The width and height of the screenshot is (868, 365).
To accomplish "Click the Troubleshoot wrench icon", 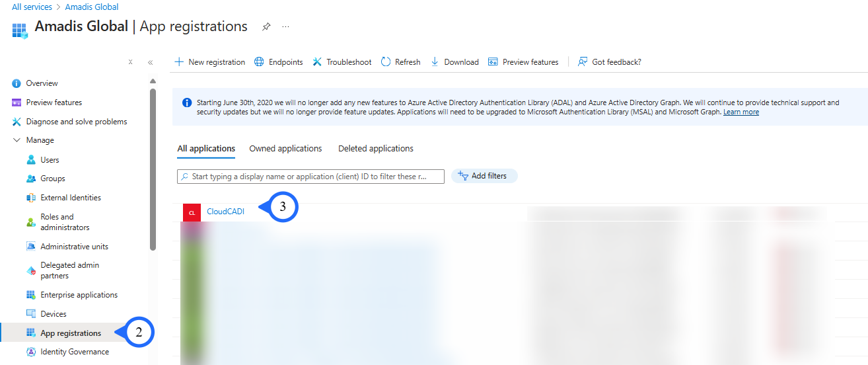I will pyautogui.click(x=317, y=61).
